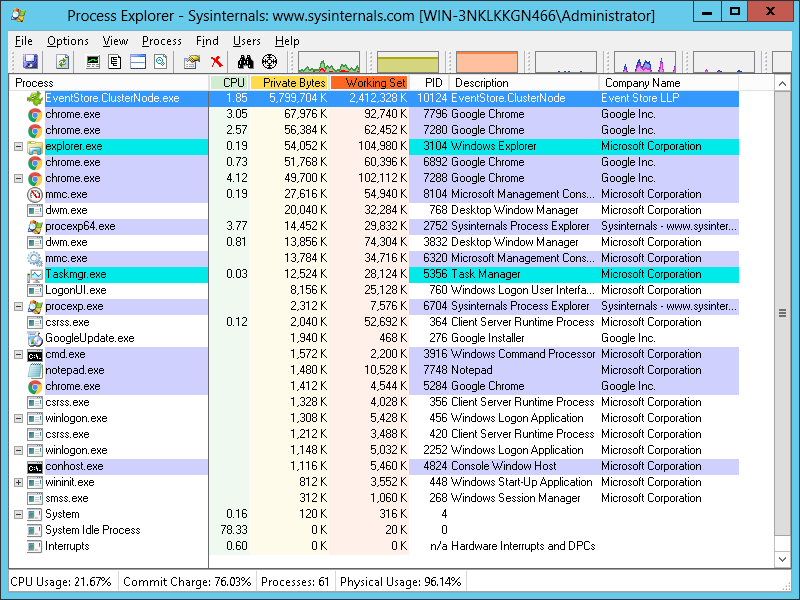Screen dimensions: 800x600
Task: Select the crosshair Find Window's Process icon
Action: [269, 62]
